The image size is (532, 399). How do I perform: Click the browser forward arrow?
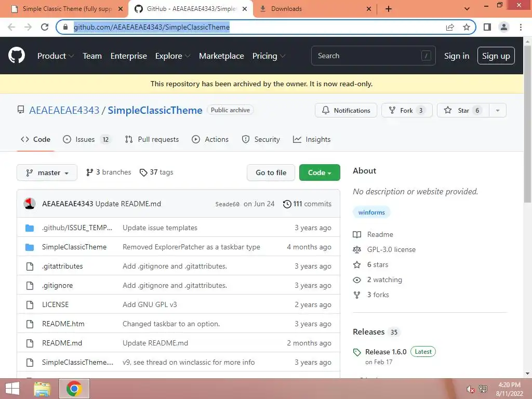pos(28,27)
